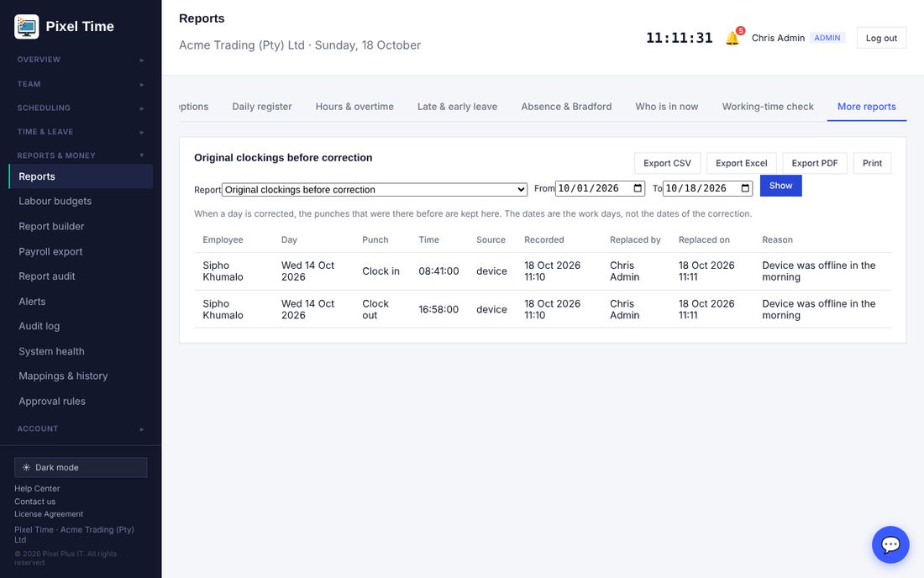Switch to Who is in now tab

pyautogui.click(x=666, y=107)
